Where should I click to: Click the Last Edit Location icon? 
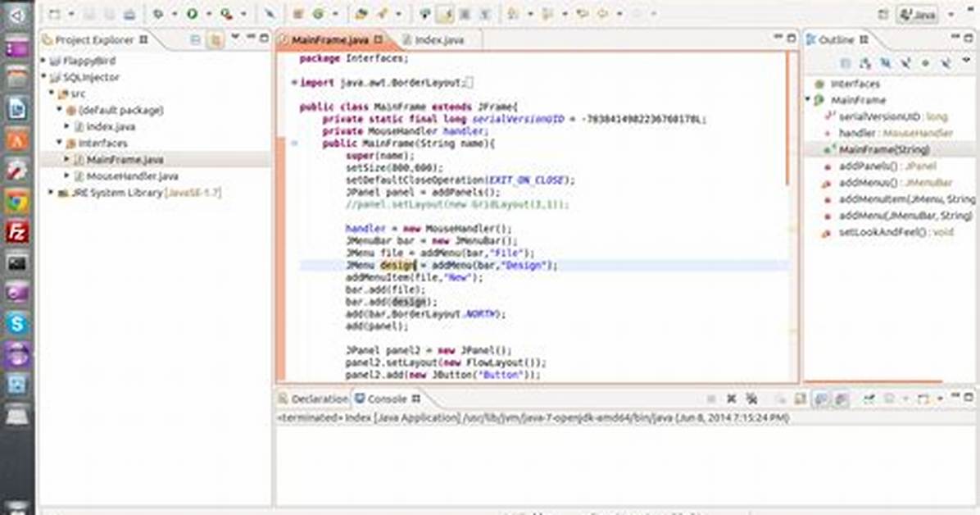tap(583, 14)
